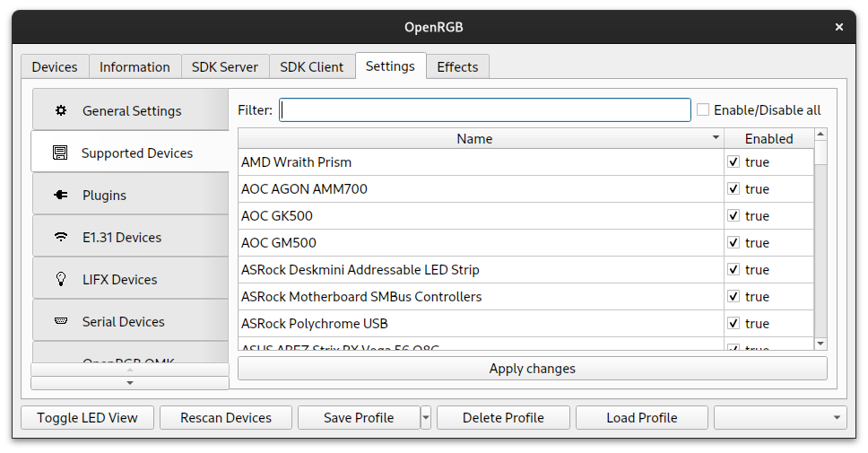Open the LIFX Devices section
This screenshot has height=453, width=868.
tap(131, 279)
